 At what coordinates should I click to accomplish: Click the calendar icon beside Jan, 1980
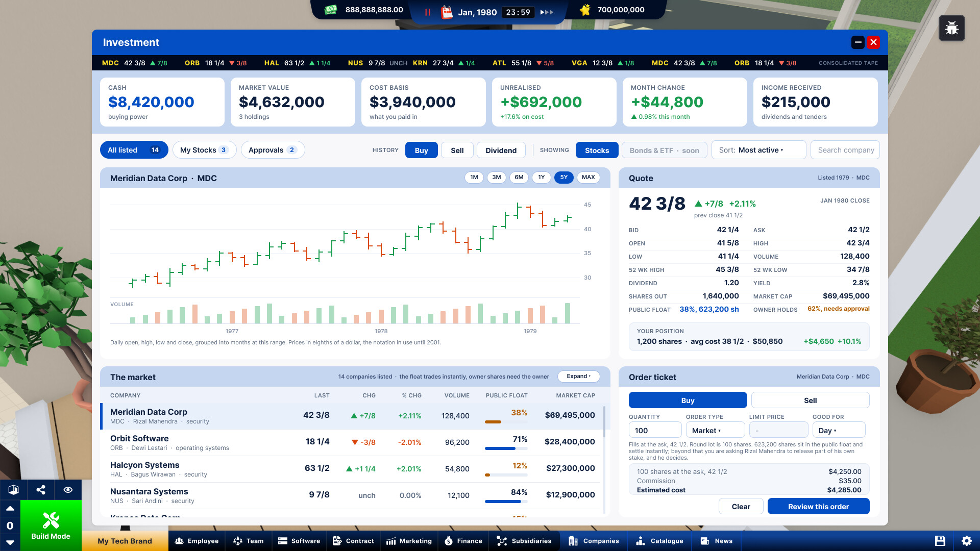[447, 12]
